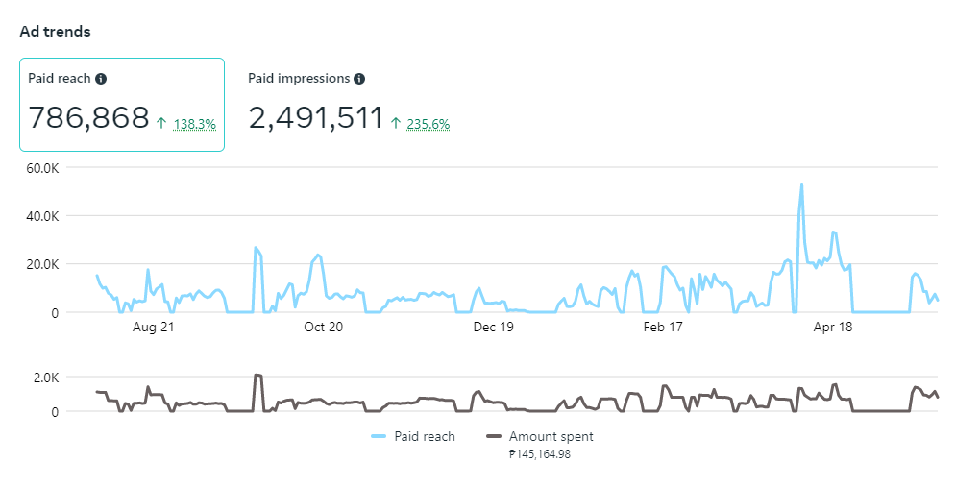Click the gray Amount spent legend line

pos(495,436)
